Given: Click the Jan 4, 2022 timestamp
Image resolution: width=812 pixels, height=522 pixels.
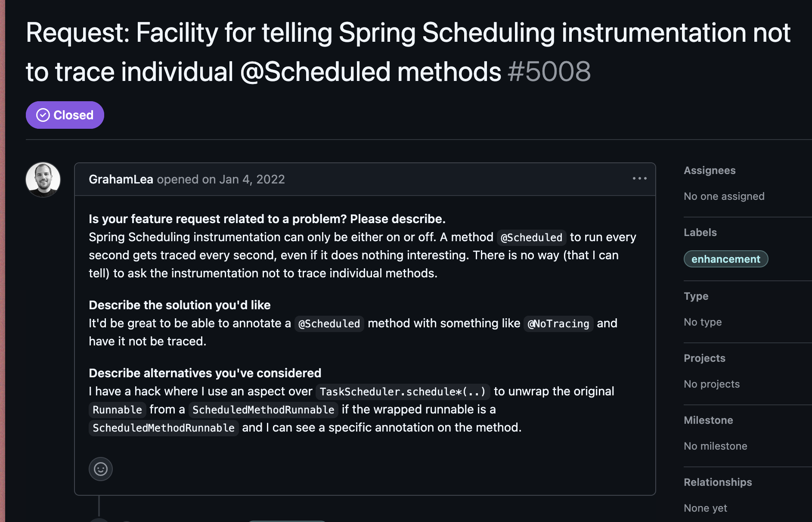Looking at the screenshot, I should click(x=252, y=179).
